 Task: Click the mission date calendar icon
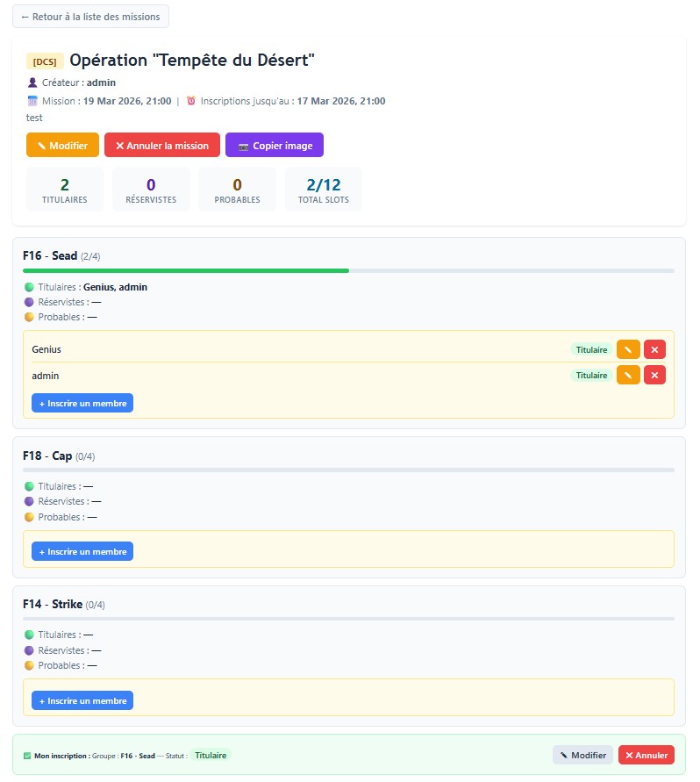point(32,101)
